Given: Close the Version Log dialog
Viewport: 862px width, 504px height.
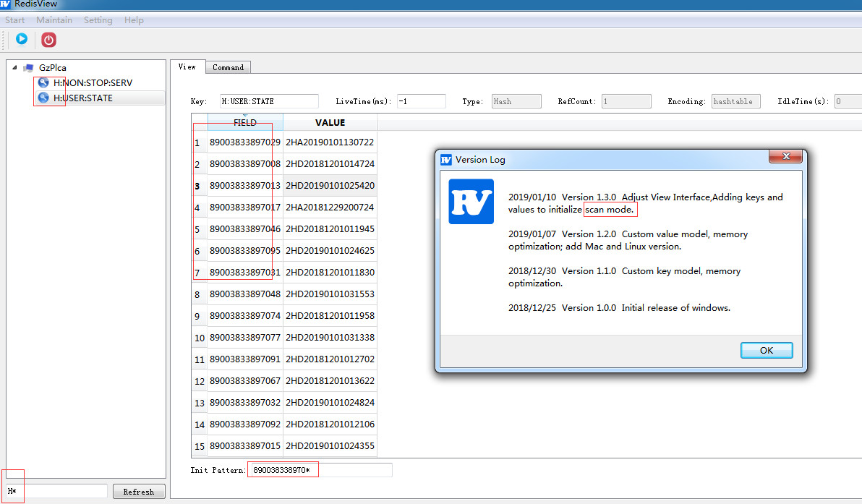Looking at the screenshot, I should point(785,157).
